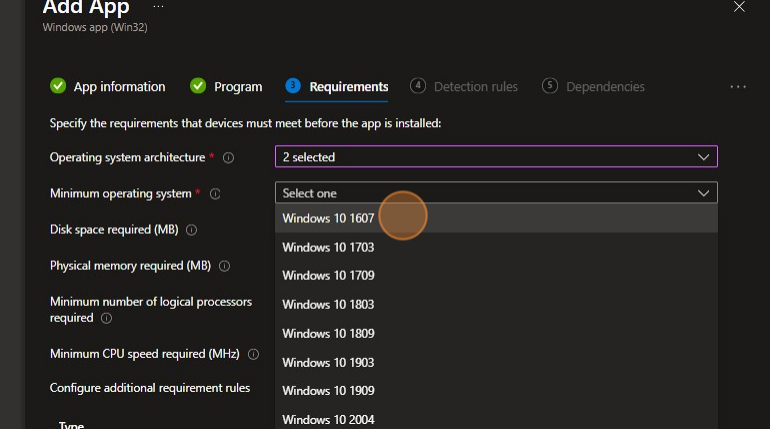Click the ellipsis next to Add App title
Screen dimensions: 770x429
tap(158, 7)
